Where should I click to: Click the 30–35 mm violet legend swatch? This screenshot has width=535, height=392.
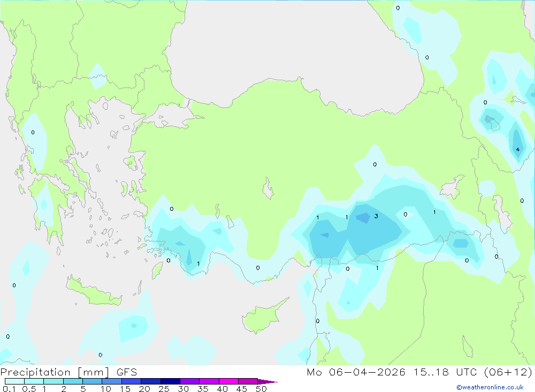click(x=189, y=381)
